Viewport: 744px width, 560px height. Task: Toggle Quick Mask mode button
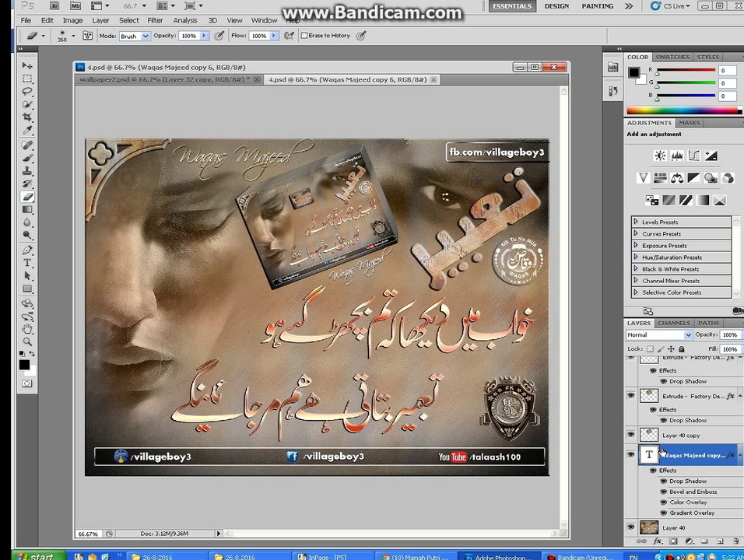click(x=27, y=383)
